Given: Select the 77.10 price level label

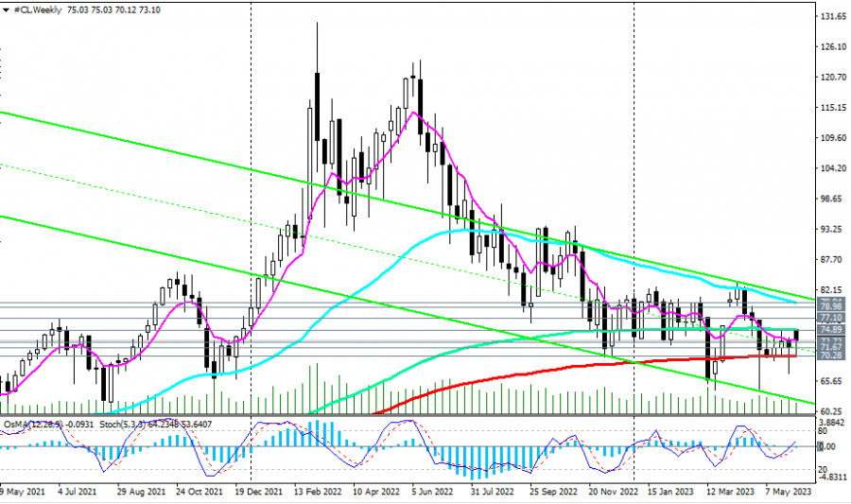Looking at the screenshot, I should pyautogui.click(x=831, y=319).
